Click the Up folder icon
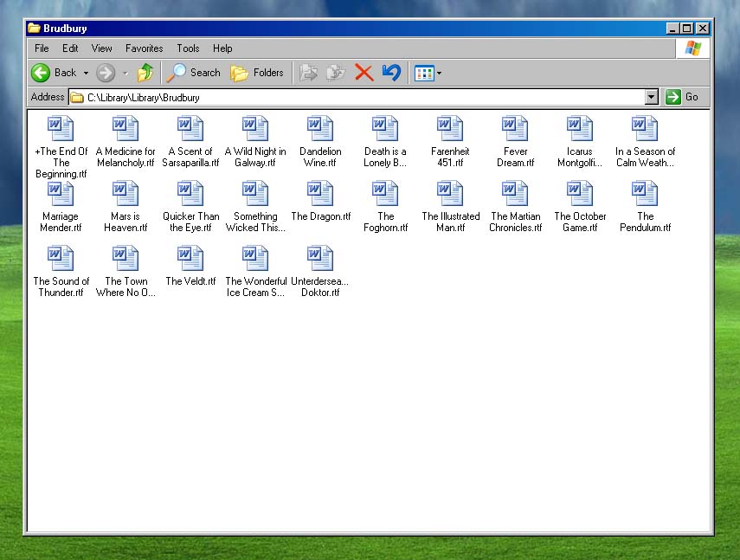 (x=145, y=73)
